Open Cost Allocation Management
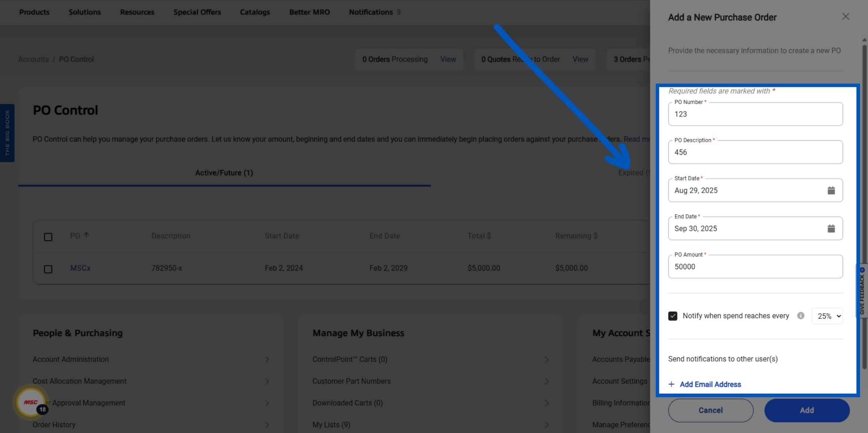 (x=80, y=381)
